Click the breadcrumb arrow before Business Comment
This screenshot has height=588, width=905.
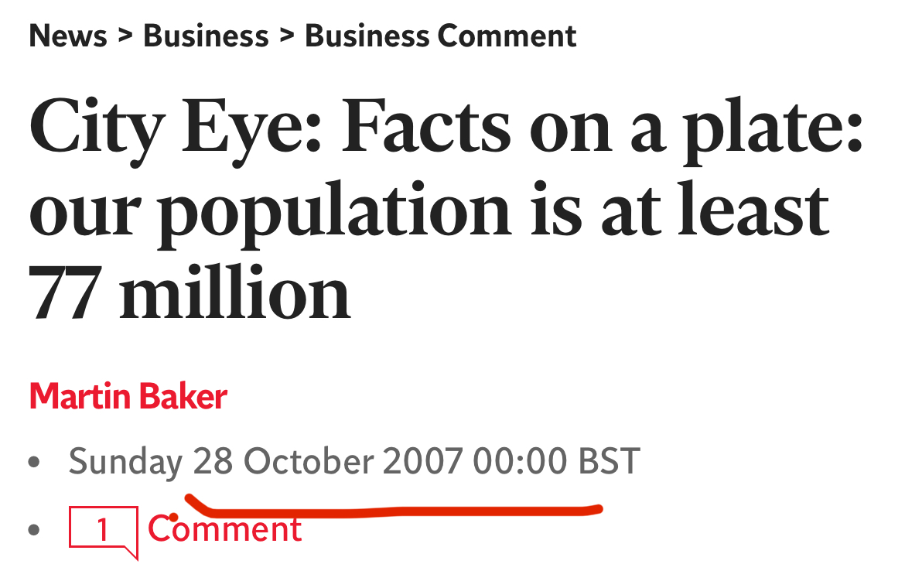[287, 36]
